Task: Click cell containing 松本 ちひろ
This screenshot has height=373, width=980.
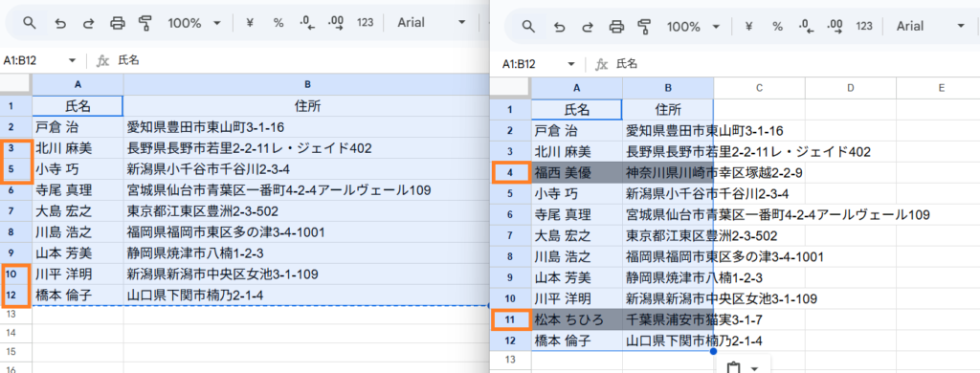Action: tap(576, 319)
